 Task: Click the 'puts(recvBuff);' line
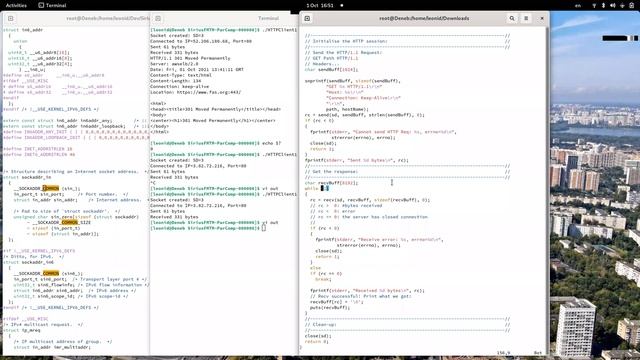coord(330,307)
